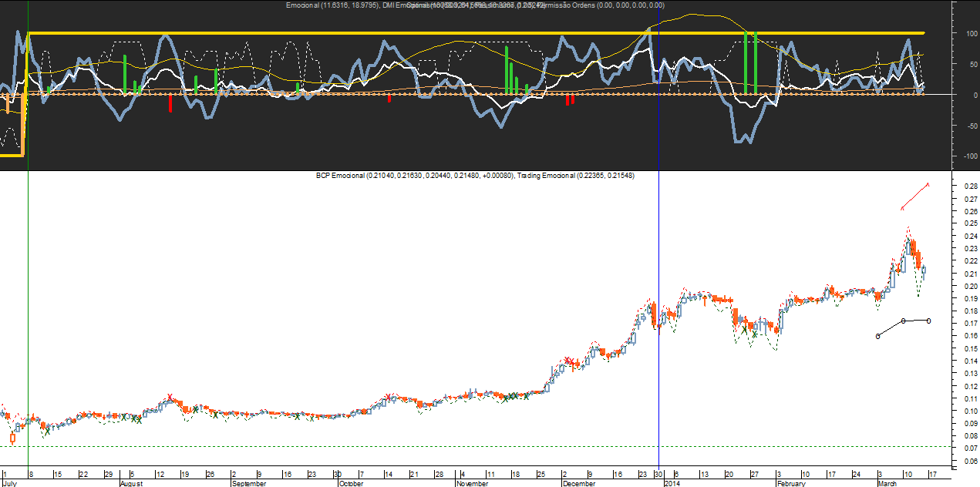This screenshot has height=487, width=980.
Task: Select the blue vertical line at December 30
Action: tap(659, 231)
